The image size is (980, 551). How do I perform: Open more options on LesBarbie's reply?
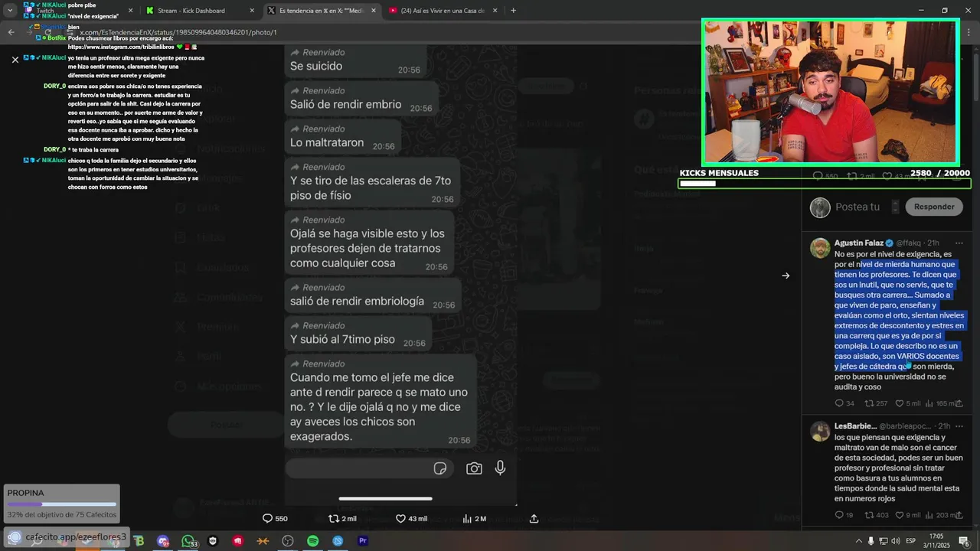[959, 425]
